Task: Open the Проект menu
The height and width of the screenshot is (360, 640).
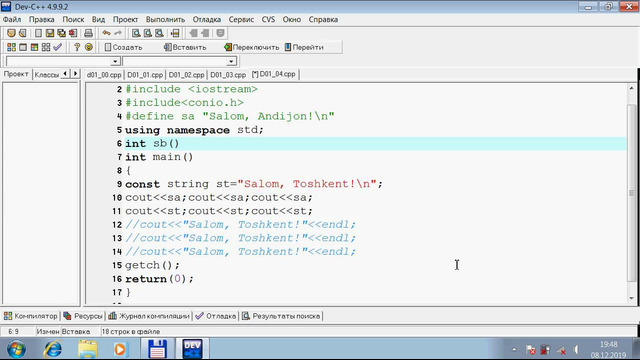Action: 125,19
